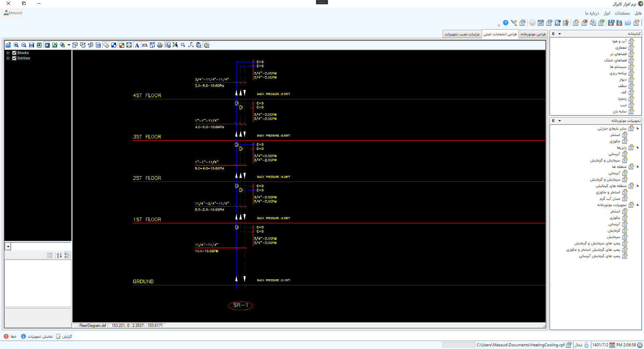
Task: Click the duplicate documents icon
Action: click(x=593, y=23)
